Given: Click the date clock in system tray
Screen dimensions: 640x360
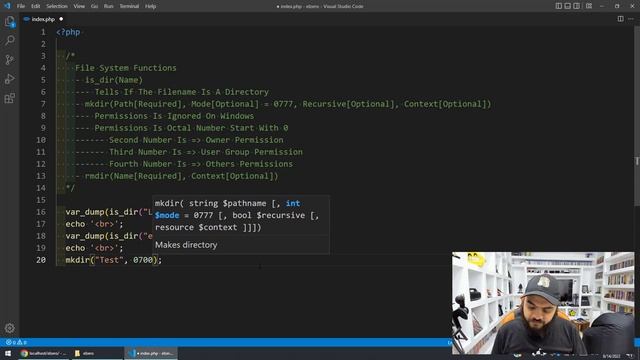Looking at the screenshot, I should (x=611, y=356).
